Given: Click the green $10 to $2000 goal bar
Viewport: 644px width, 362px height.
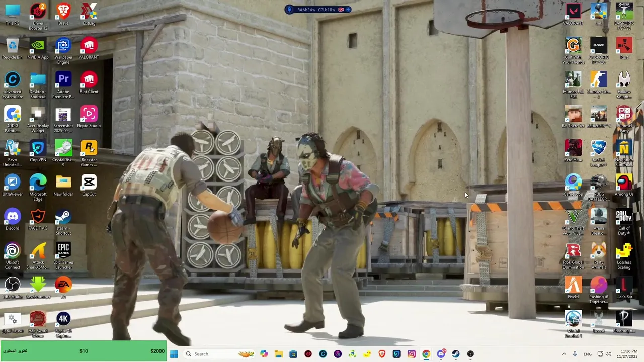Looking at the screenshot, I should click(84, 351).
